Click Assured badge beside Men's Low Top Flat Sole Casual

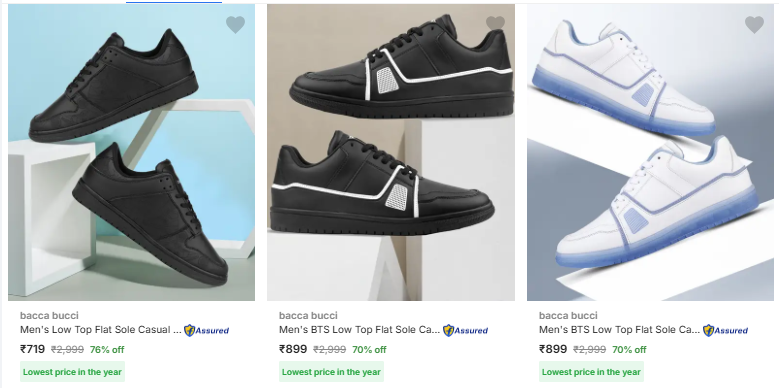pos(206,330)
